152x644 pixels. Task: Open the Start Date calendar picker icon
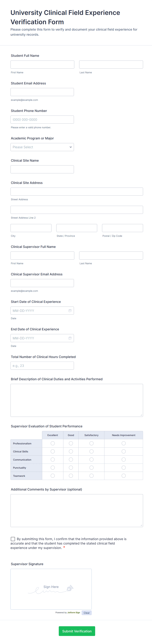(x=70, y=311)
